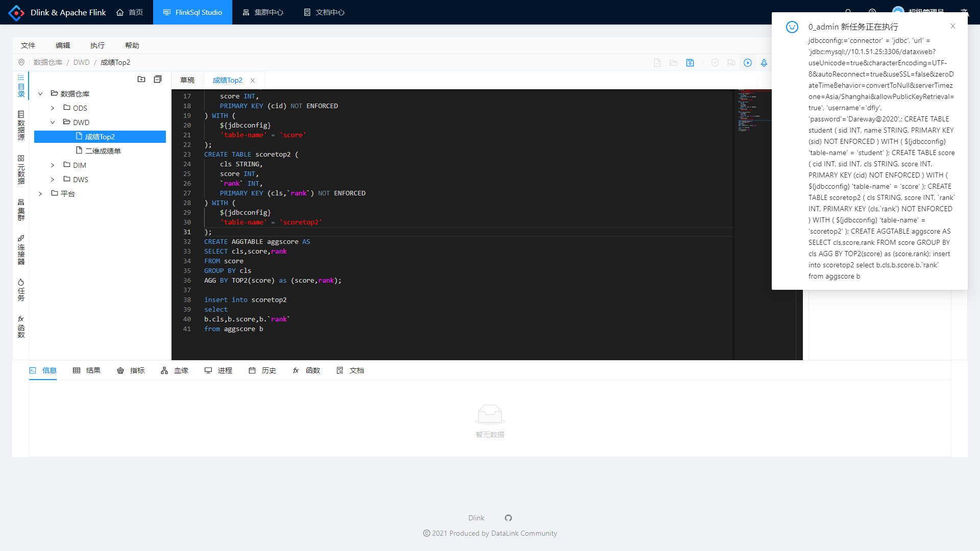The height and width of the screenshot is (551, 980).
Task: Open the 连接器 sidebar panel
Action: point(21,250)
